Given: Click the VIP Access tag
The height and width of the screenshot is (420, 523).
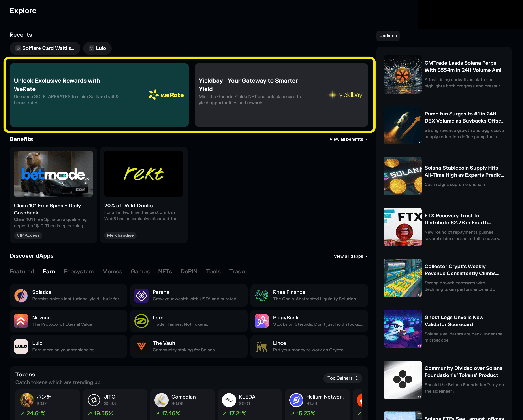Looking at the screenshot, I should (28, 235).
